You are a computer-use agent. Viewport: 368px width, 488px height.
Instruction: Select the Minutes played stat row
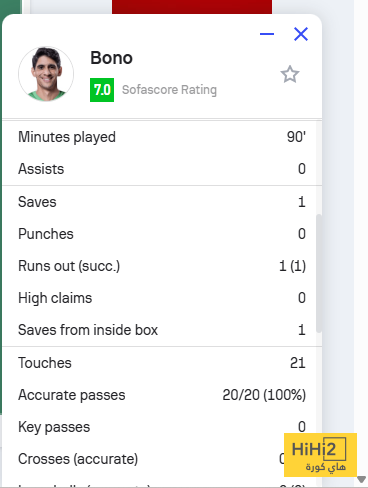click(162, 137)
